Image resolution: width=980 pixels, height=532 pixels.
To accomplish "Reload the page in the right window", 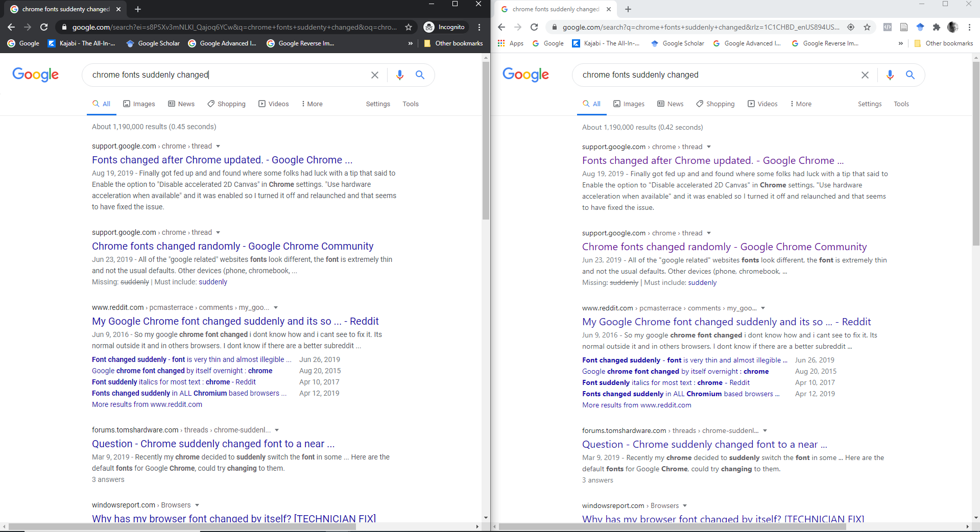I will point(534,27).
